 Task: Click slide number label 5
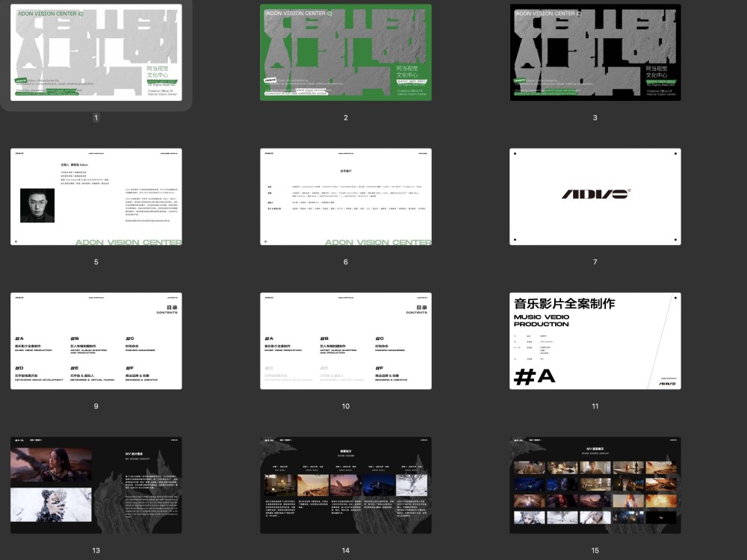[96, 262]
